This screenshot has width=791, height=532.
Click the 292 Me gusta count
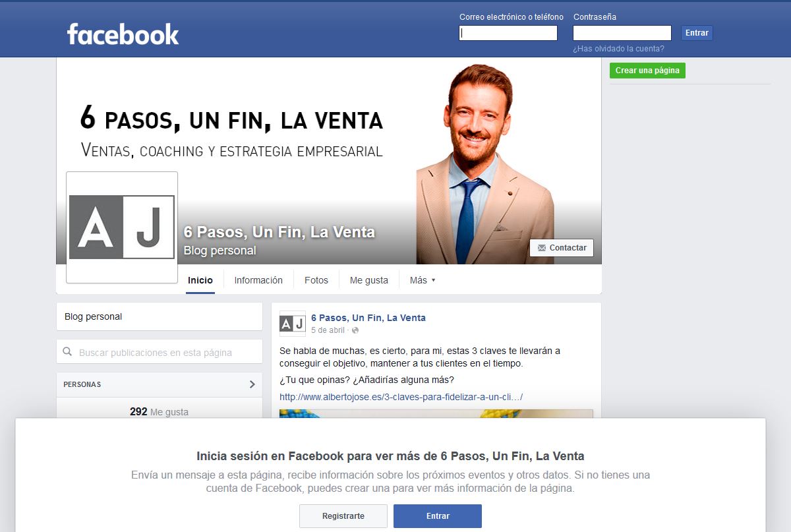click(159, 411)
